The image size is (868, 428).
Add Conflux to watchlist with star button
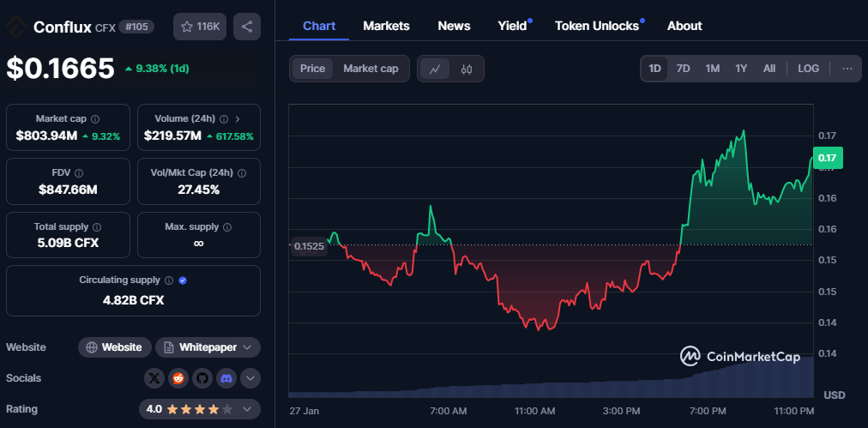point(200,27)
